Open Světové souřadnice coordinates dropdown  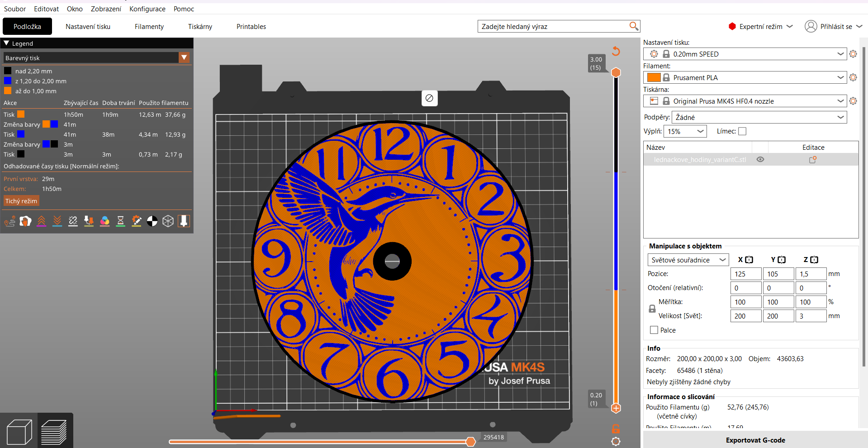688,260
